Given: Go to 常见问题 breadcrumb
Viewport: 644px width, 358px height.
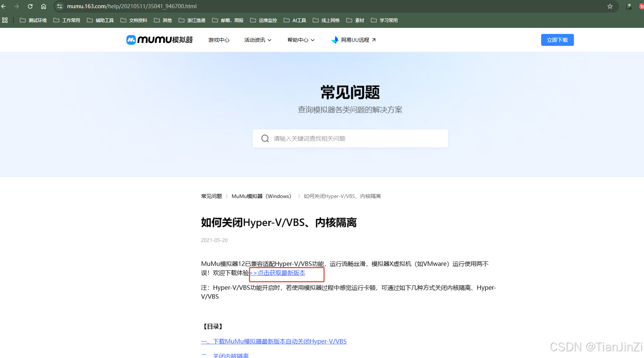Looking at the screenshot, I should click(211, 196).
